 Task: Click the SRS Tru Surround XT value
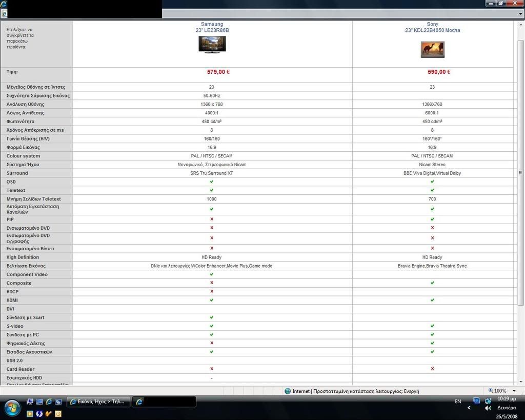[212, 173]
